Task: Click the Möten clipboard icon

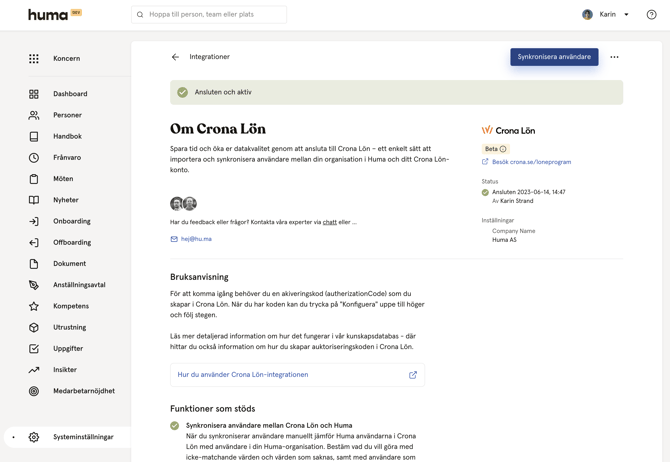Action: 34,179
